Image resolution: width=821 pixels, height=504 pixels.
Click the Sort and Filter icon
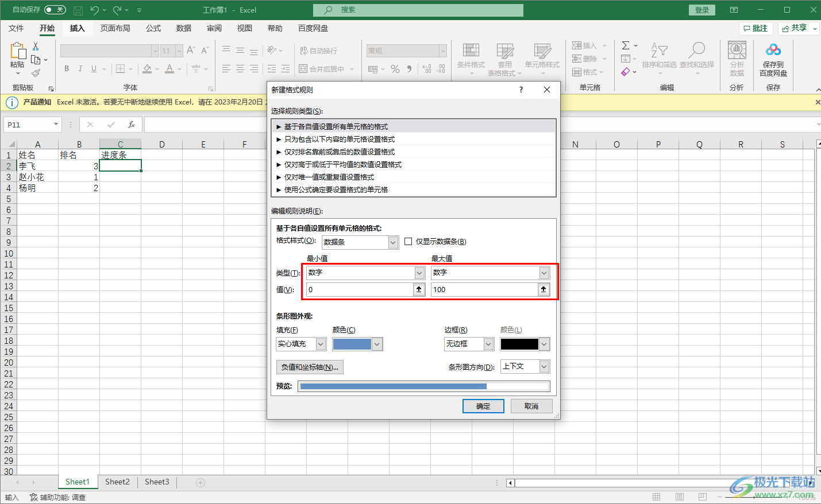pos(659,51)
